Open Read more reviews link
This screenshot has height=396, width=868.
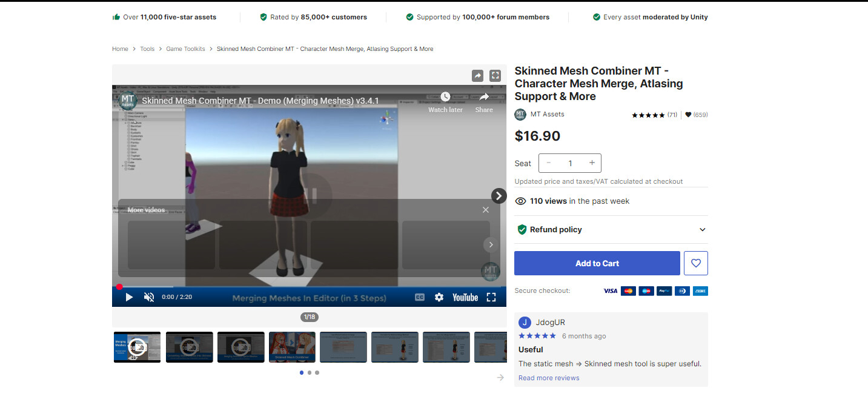(549, 378)
